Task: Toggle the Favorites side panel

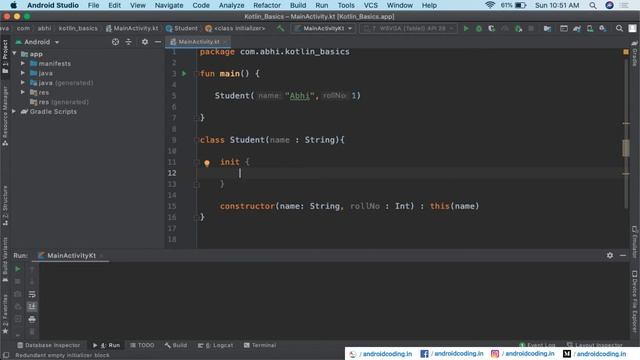Action: pyautogui.click(x=5, y=313)
